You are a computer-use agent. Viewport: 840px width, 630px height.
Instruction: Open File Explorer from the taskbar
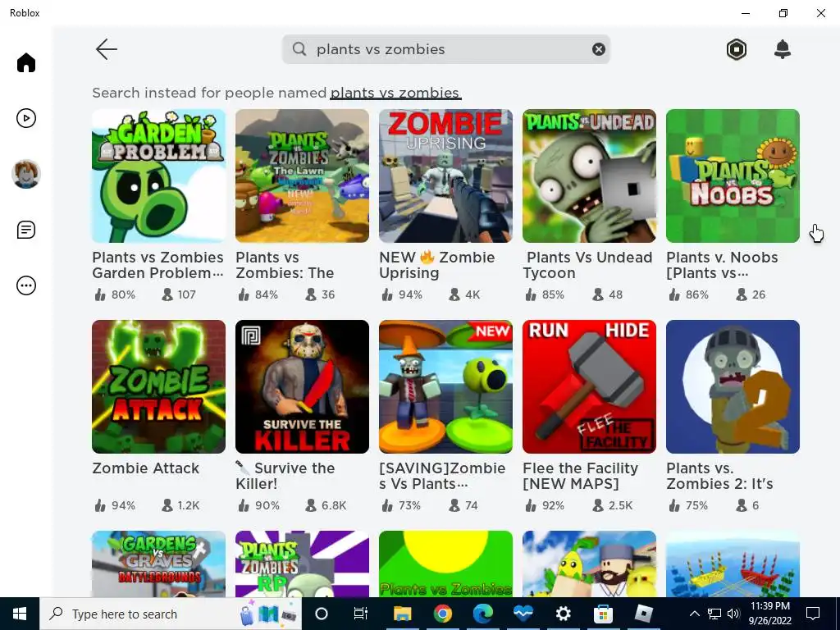click(x=402, y=614)
